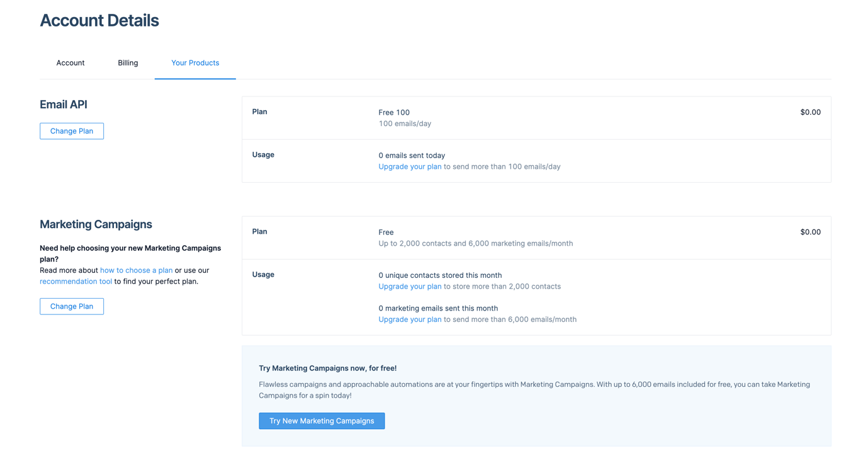Click '0 emails sent today' usage text
The width and height of the screenshot is (868, 458).
(x=412, y=156)
